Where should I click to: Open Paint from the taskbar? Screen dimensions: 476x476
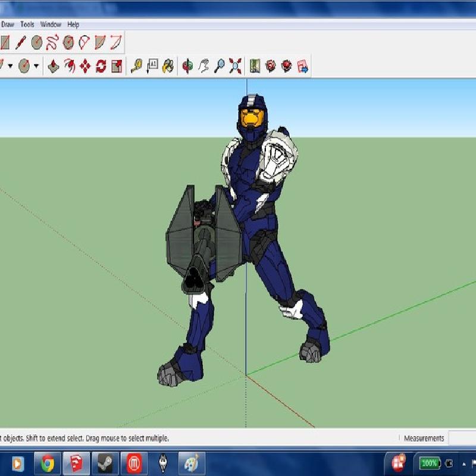192,464
